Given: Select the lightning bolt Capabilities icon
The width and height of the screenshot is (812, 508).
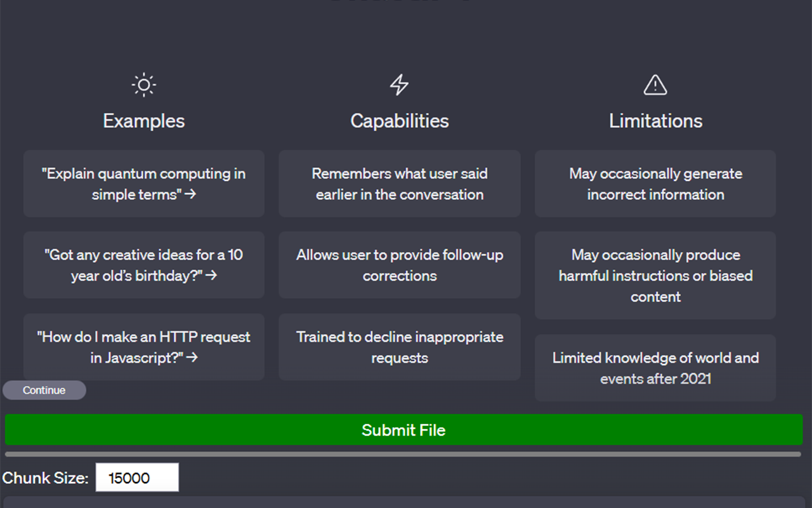Looking at the screenshot, I should (x=399, y=83).
